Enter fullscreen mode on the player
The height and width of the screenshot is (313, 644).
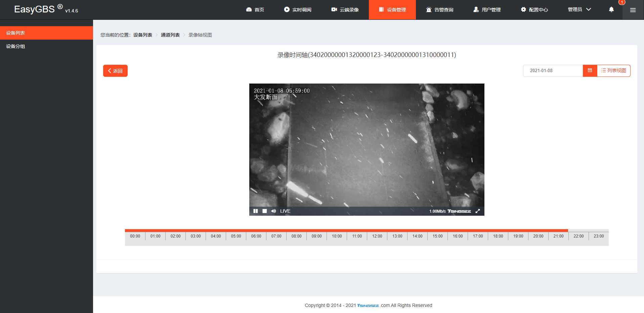coord(478,211)
